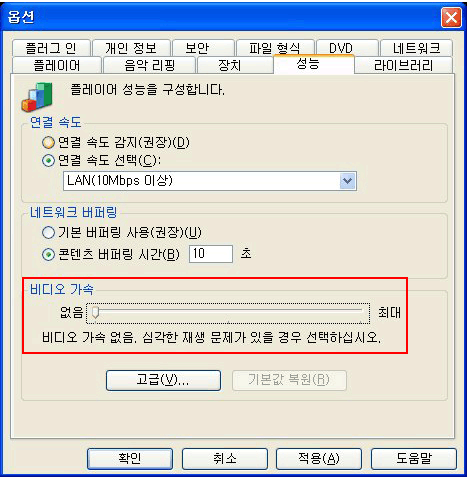Click the 고급(V)... button
Image resolution: width=469 pixels, height=479 pixels.
pos(163,380)
